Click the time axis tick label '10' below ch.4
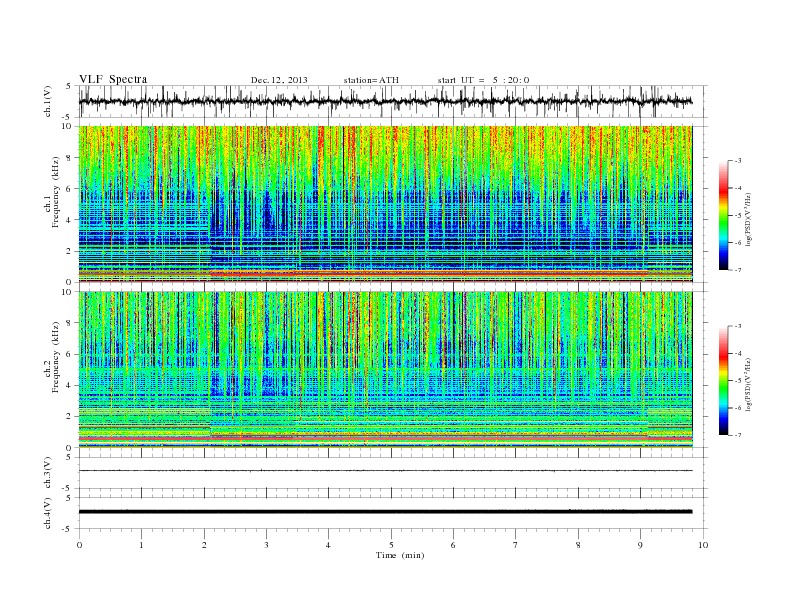Image resolution: width=792 pixels, height=612 pixels. tap(703, 545)
